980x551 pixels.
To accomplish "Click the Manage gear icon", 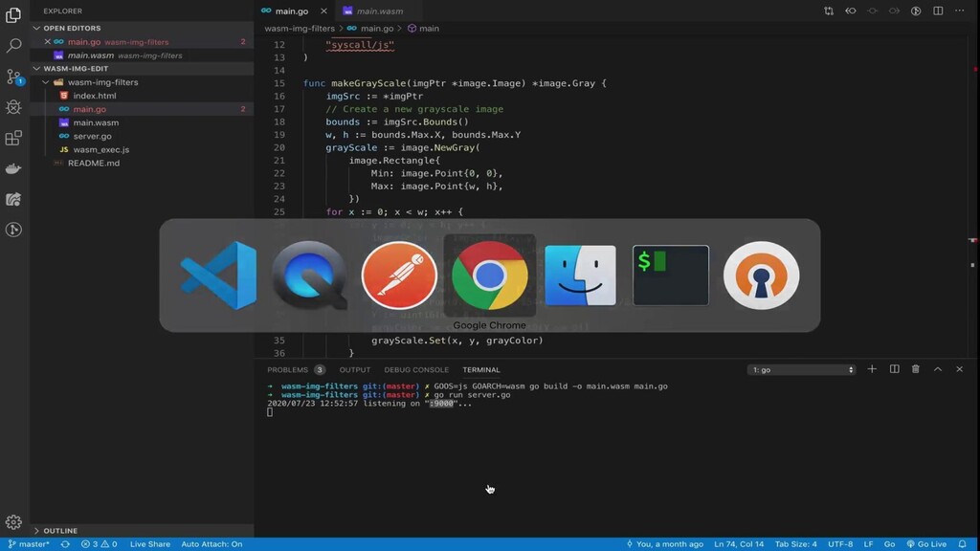I will (x=13, y=522).
